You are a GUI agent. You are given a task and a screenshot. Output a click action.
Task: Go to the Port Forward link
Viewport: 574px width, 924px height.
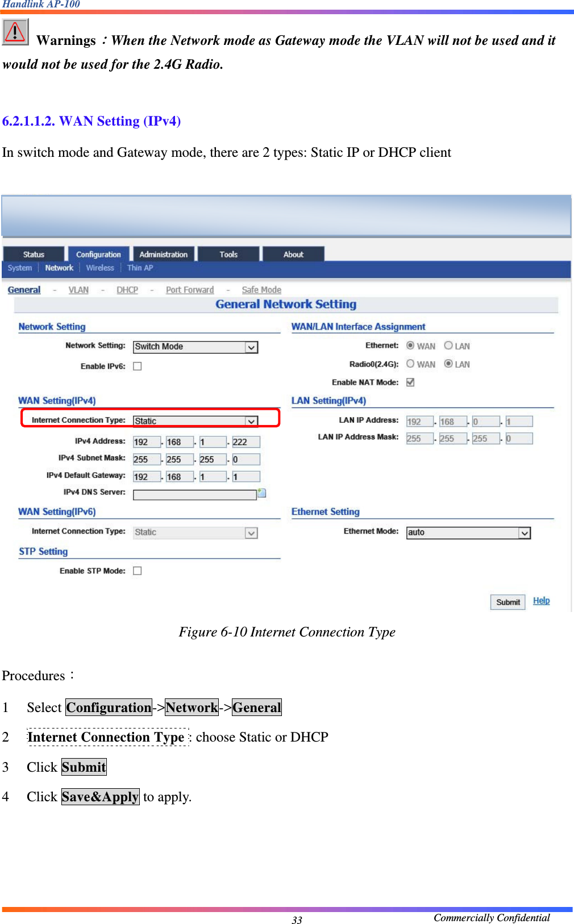[x=190, y=290]
